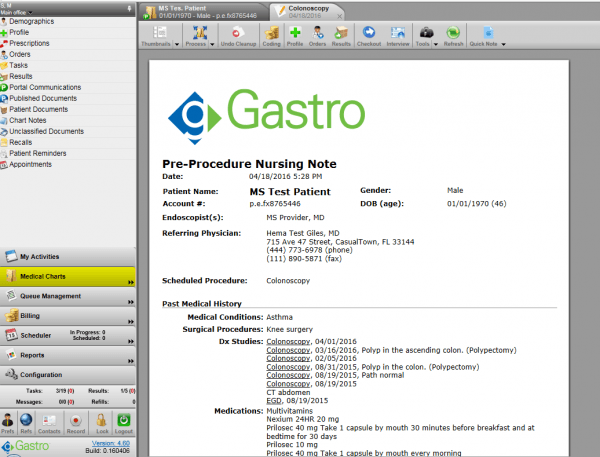600x457 pixels.
Task: Click the Results toolbar icon
Action: tap(341, 36)
